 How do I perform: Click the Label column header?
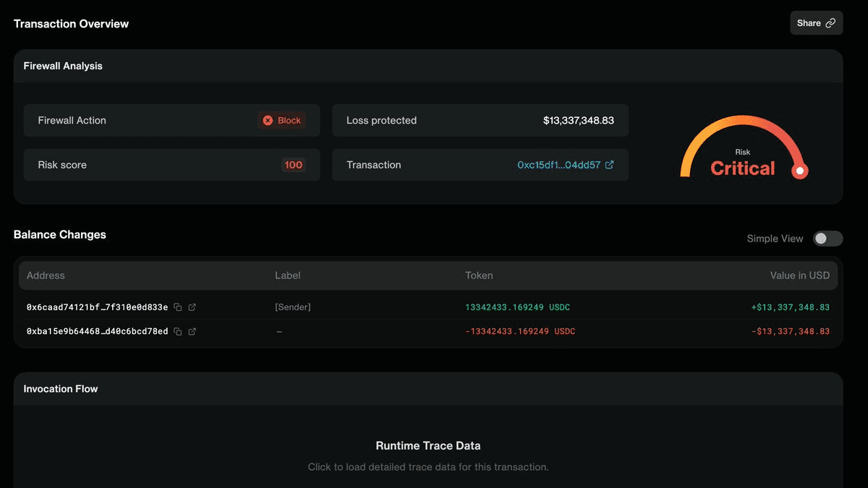click(287, 275)
